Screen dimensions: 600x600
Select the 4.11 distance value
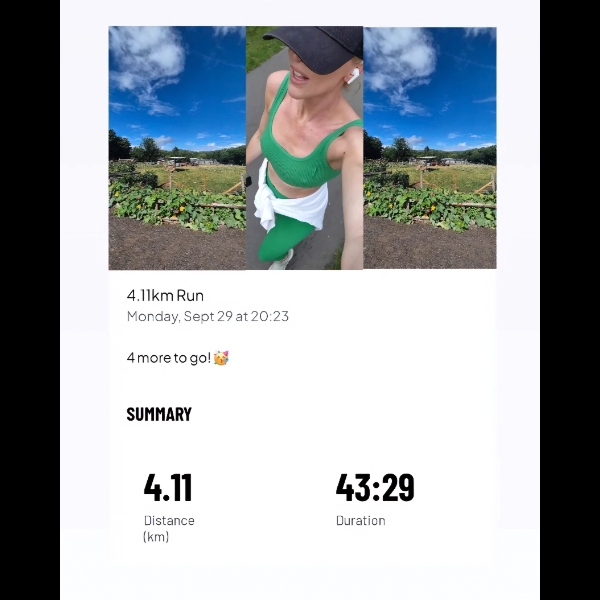point(168,487)
